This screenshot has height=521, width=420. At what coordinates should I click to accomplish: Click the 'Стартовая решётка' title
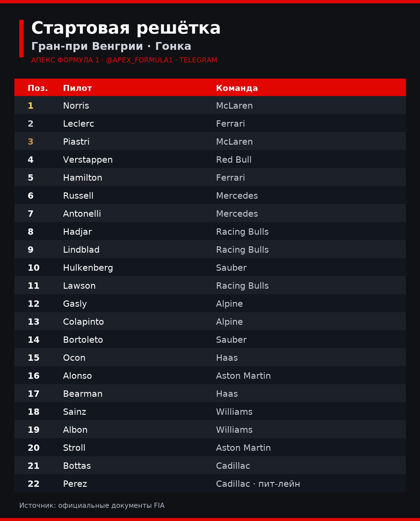[x=126, y=28]
